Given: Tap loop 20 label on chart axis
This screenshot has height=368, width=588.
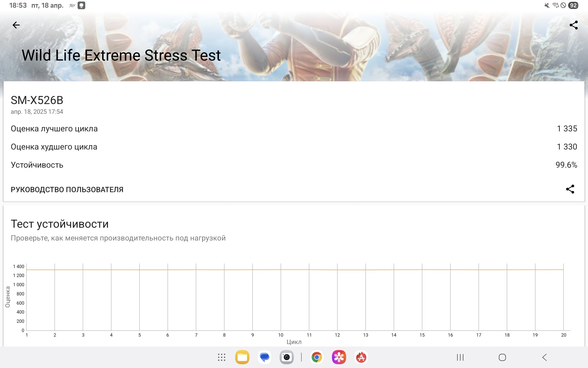Looking at the screenshot, I should (x=563, y=335).
